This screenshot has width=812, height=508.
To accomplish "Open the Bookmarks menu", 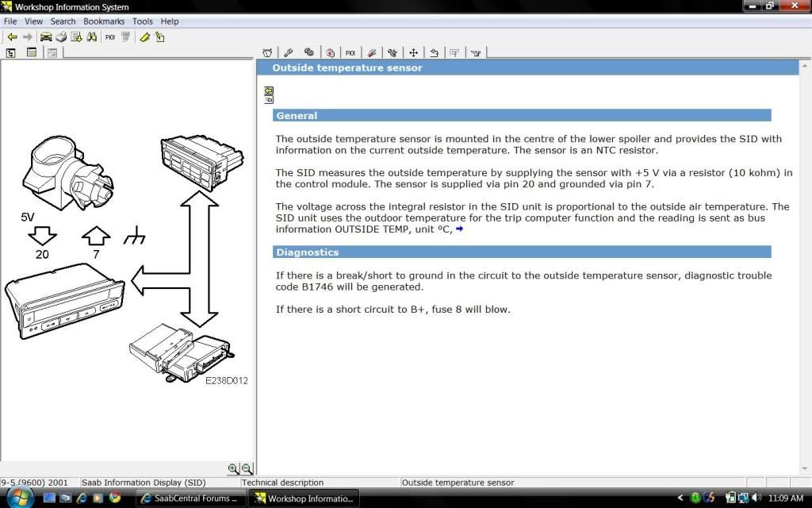I will pyautogui.click(x=104, y=21).
